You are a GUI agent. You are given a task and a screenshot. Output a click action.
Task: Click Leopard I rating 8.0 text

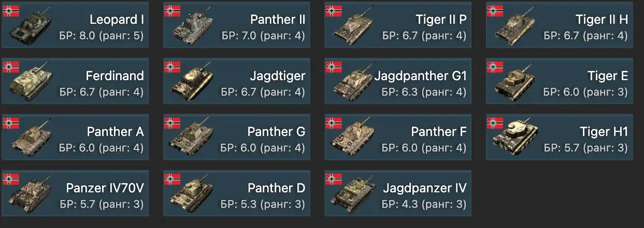102,36
